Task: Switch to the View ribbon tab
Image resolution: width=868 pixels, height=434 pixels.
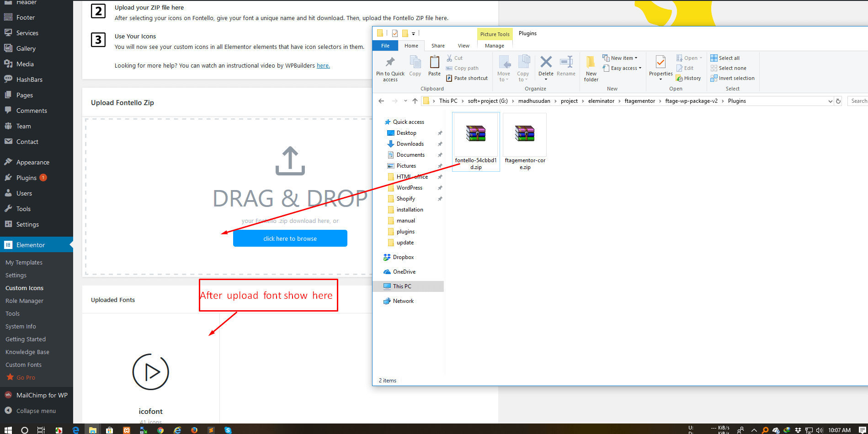Action: point(463,46)
